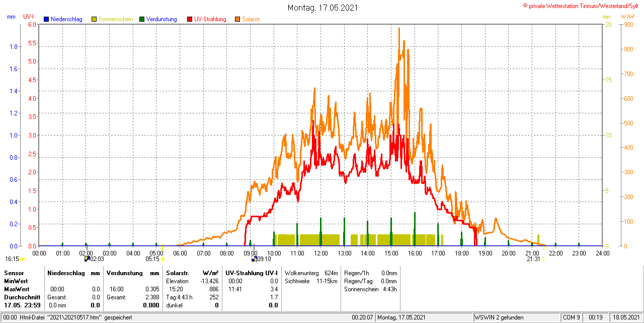644x323 pixels.
Task: Click the 00:20:07 status bar time
Action: pos(362,317)
